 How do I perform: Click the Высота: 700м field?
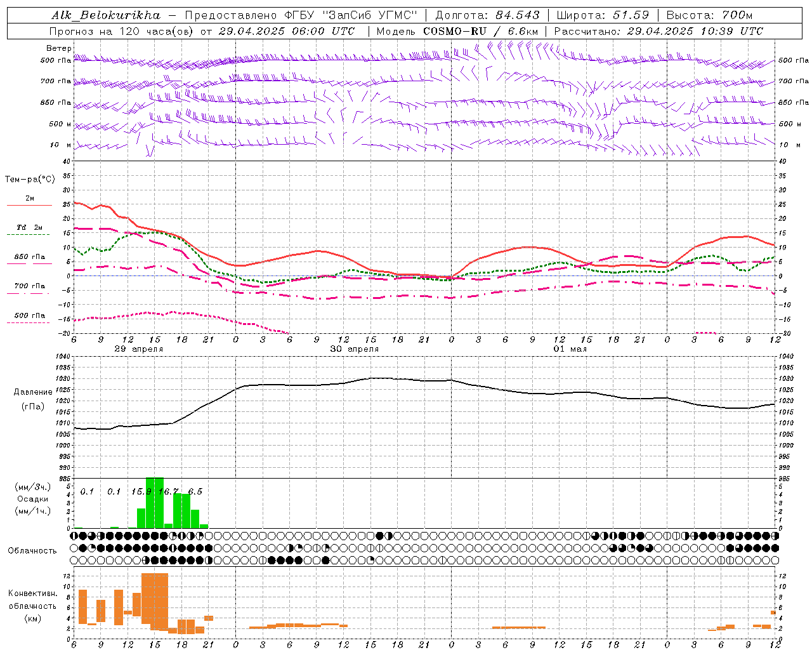pos(709,15)
